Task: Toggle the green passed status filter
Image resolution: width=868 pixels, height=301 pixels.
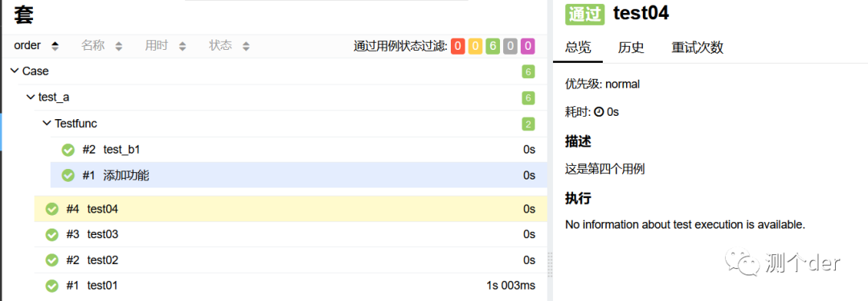Action: [493, 46]
